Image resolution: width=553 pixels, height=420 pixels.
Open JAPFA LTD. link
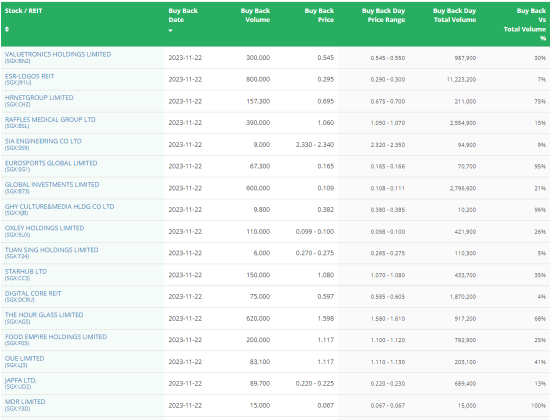[20, 380]
